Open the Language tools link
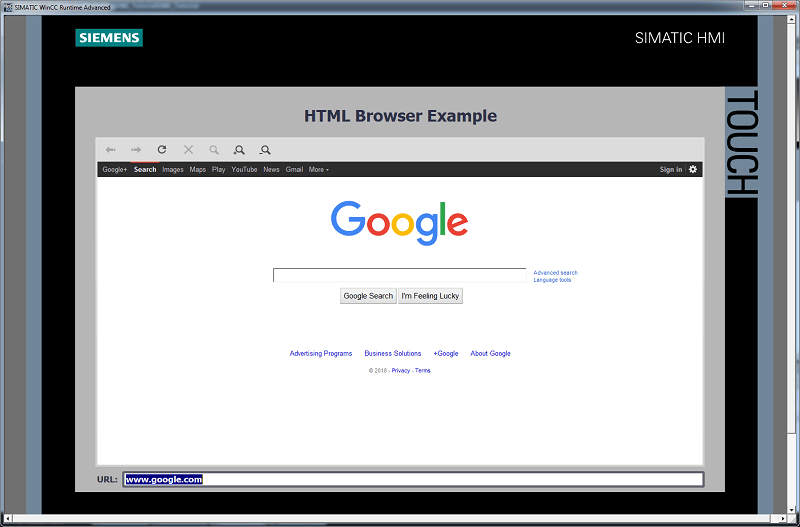Image resolution: width=800 pixels, height=527 pixels. click(x=552, y=280)
